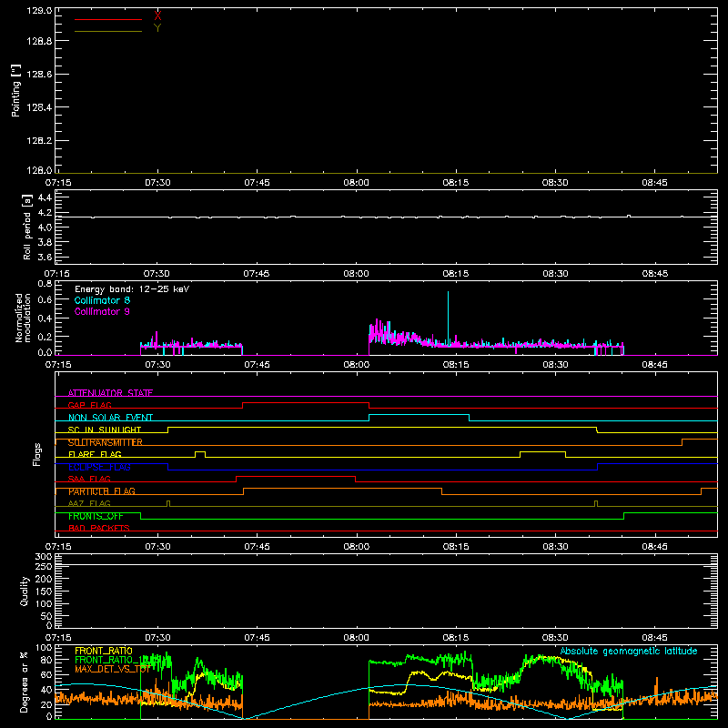Select the SAA_FLAG label
The image size is (728, 728).
pyautogui.click(x=89, y=479)
